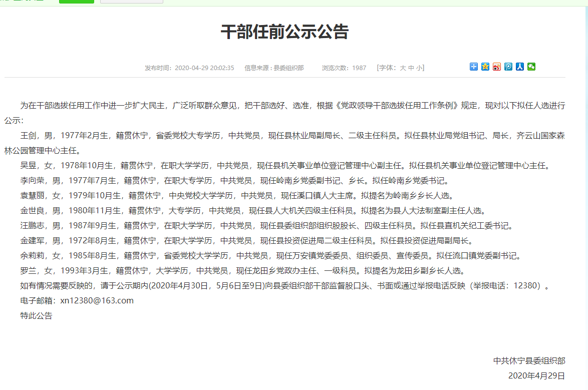
Task: Click the publish time 2020-04-29 20:02:35
Action: (204, 68)
